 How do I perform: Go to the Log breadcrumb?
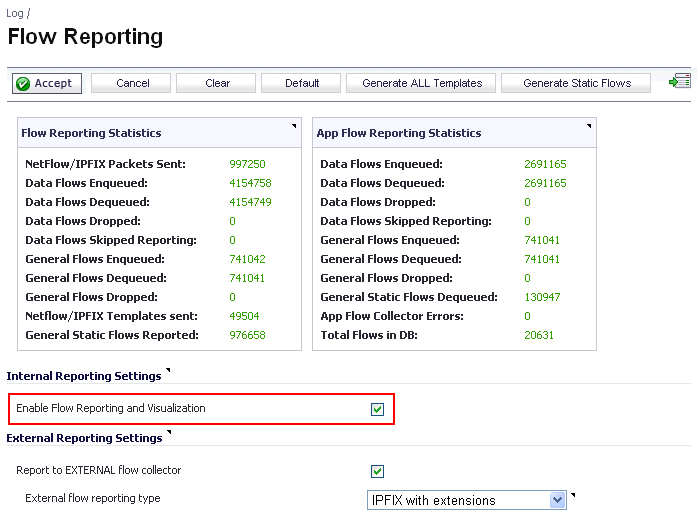point(14,14)
